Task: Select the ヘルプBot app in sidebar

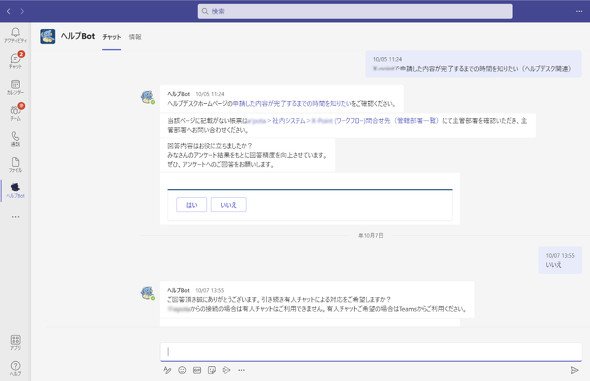Action: [x=15, y=190]
